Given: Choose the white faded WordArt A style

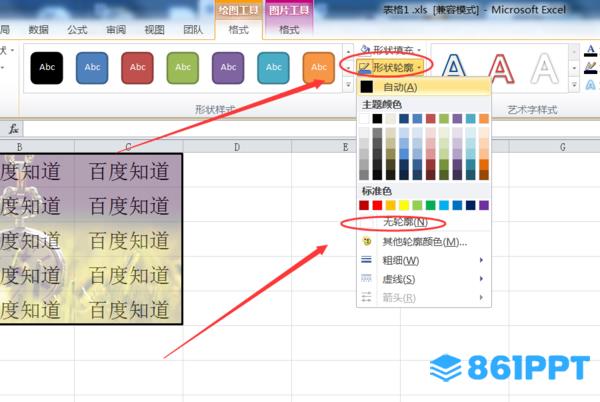Looking at the screenshot, I should click(x=545, y=68).
